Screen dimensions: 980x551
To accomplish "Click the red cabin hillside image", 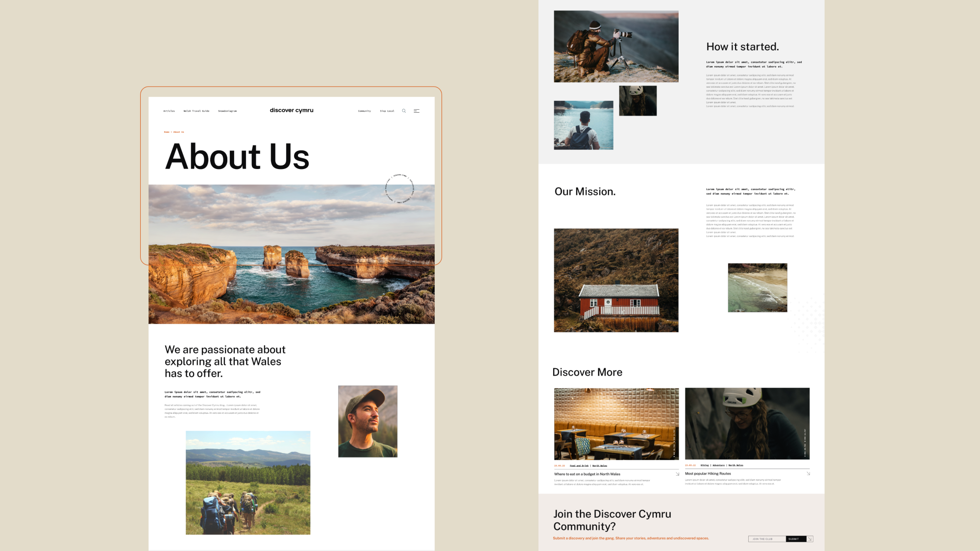I will (616, 280).
